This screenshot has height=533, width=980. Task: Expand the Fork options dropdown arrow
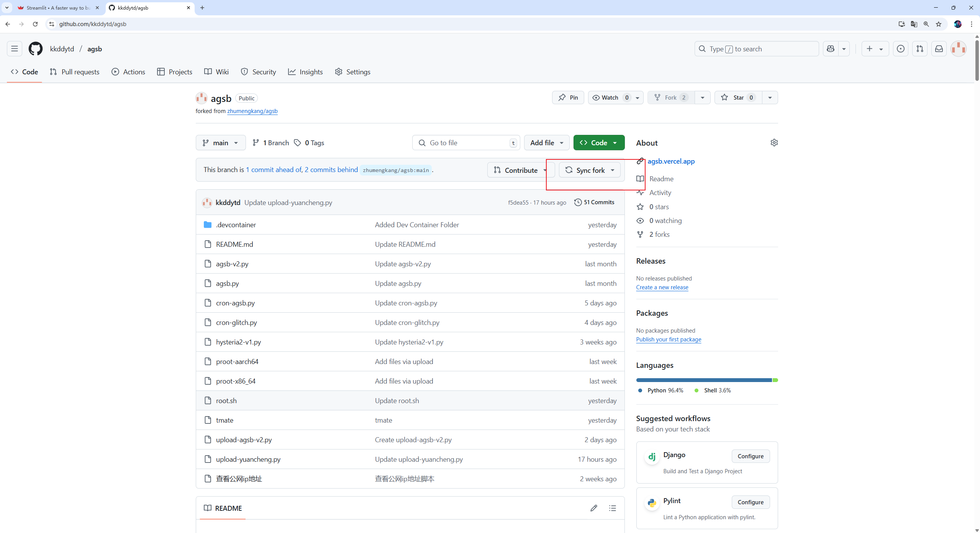pyautogui.click(x=703, y=97)
